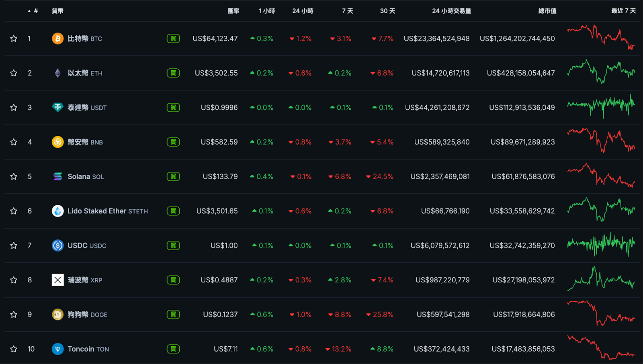Sort by 24 小時 change column
Viewport: 643px width, 364px height.
coord(303,11)
